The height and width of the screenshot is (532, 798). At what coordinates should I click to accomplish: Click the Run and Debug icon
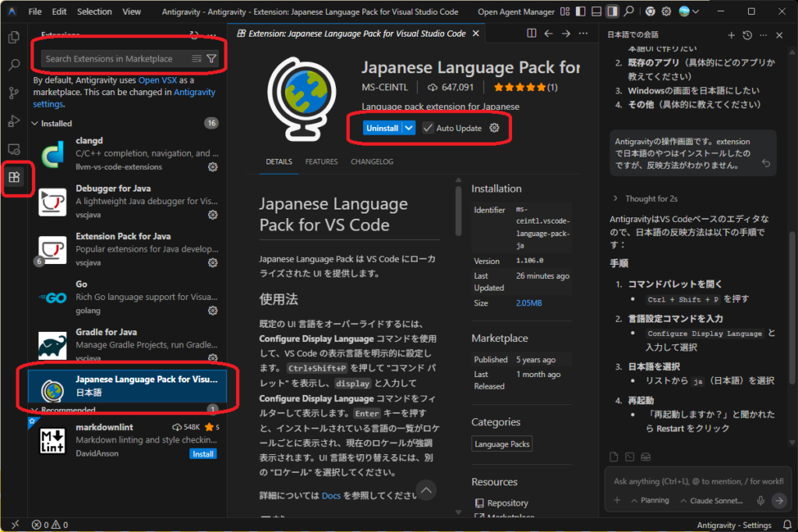pyautogui.click(x=13, y=121)
